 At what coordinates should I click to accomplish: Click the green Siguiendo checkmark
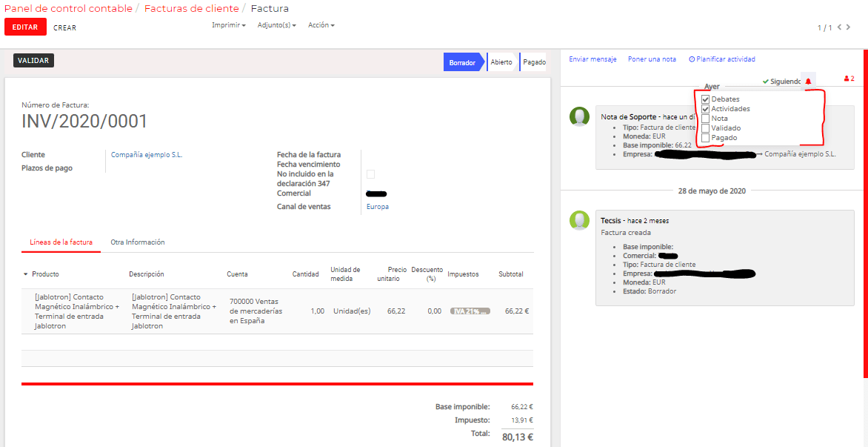(766, 82)
